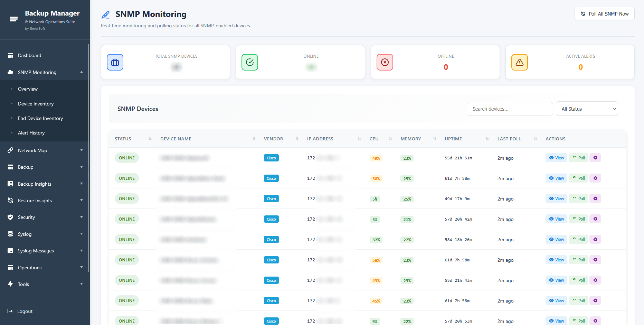
Task: Expand the Restore Insights submenu
Action: click(x=82, y=200)
